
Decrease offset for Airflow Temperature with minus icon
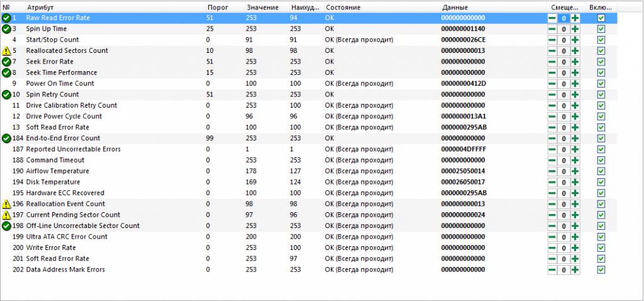pos(552,171)
